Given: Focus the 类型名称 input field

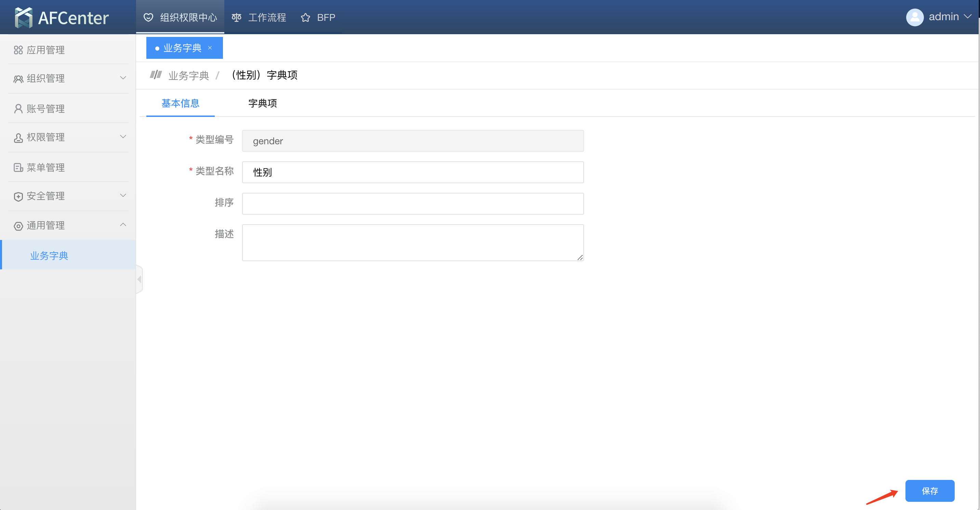Looking at the screenshot, I should coord(413,172).
